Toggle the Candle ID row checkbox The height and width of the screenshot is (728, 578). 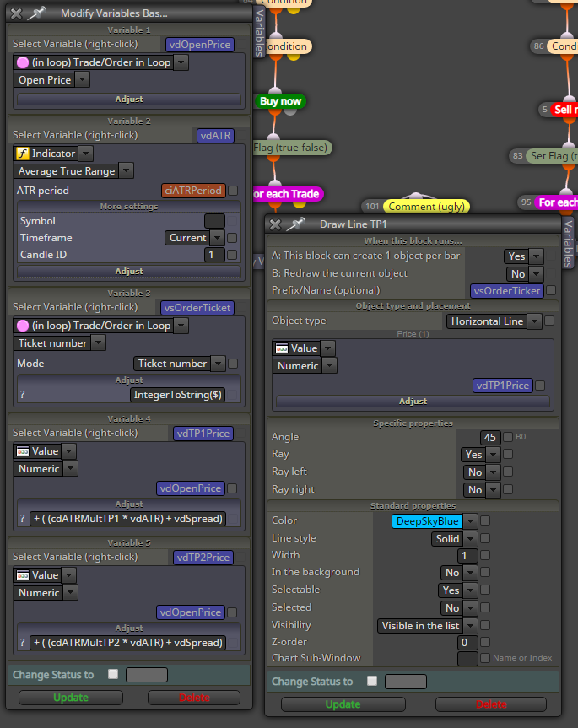pyautogui.click(x=232, y=255)
